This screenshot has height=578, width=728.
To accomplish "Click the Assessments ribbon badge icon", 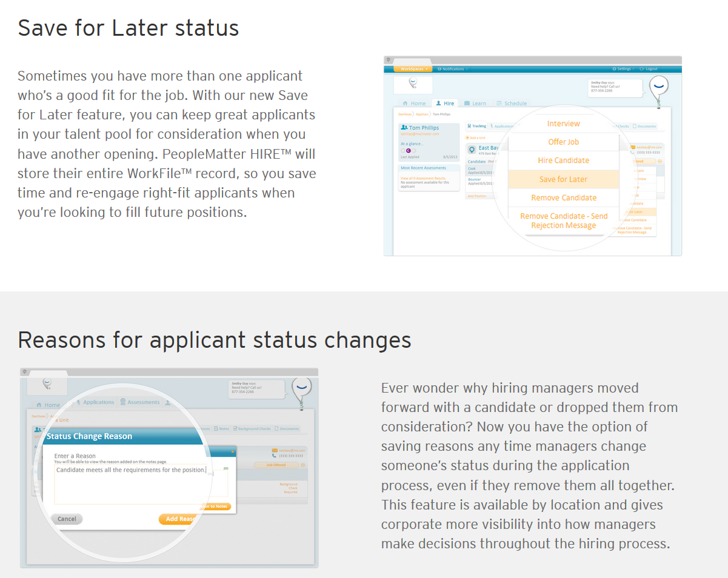I will 122,402.
